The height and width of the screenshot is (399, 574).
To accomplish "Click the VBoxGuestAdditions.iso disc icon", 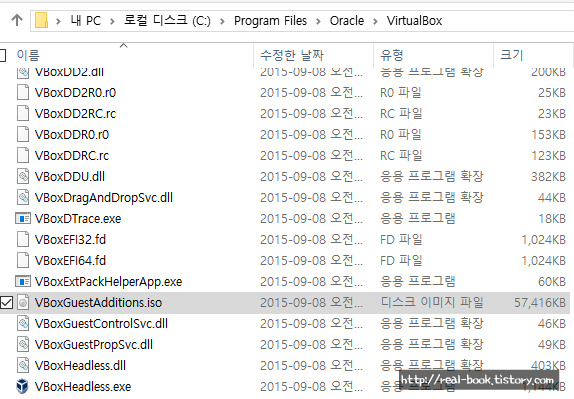I will pos(23,302).
